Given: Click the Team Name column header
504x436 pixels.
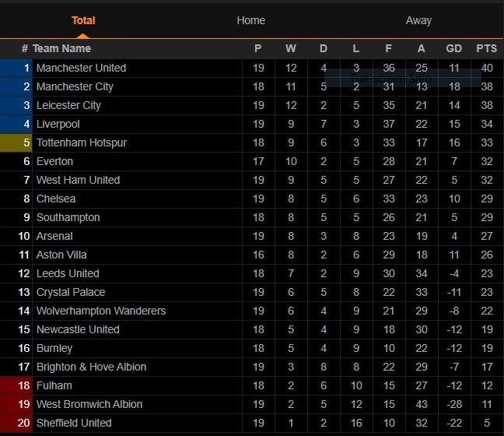Looking at the screenshot, I should (61, 48).
